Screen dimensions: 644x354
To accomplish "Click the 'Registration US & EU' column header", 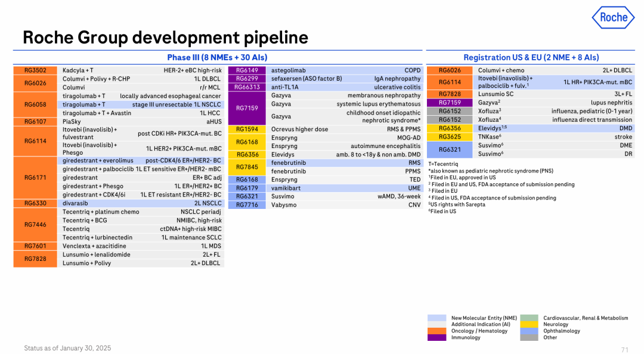I will (x=531, y=57).
